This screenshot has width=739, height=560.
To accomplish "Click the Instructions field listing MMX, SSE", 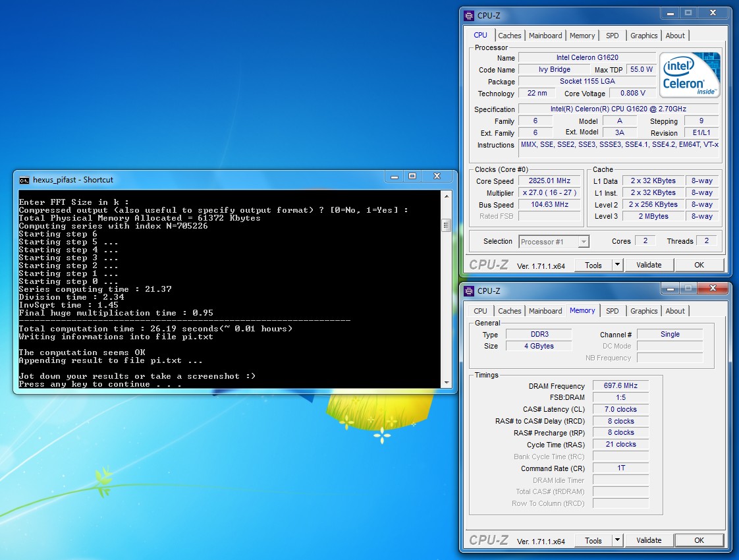I will pos(619,148).
